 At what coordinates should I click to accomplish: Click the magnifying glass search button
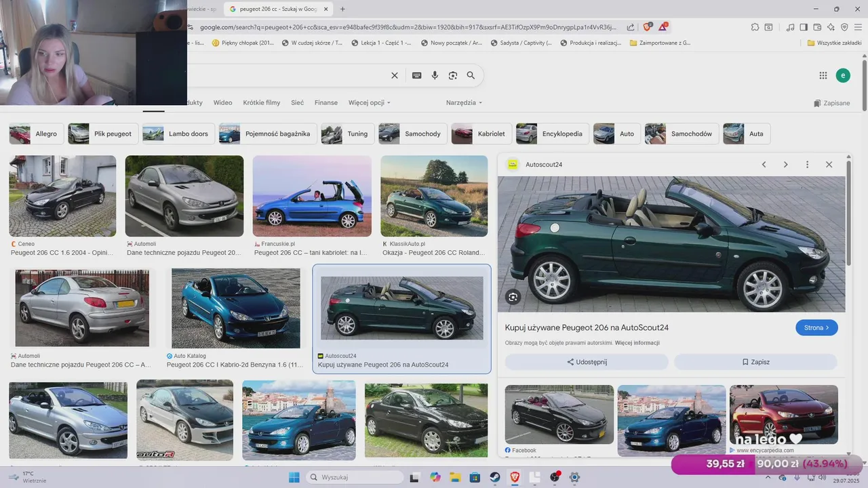click(x=471, y=75)
